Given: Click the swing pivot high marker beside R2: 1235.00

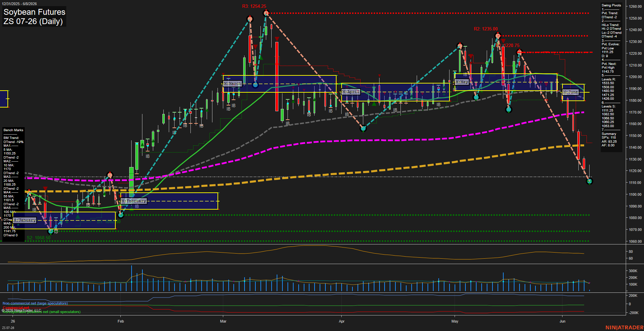Looking at the screenshot, I should 498,36.
